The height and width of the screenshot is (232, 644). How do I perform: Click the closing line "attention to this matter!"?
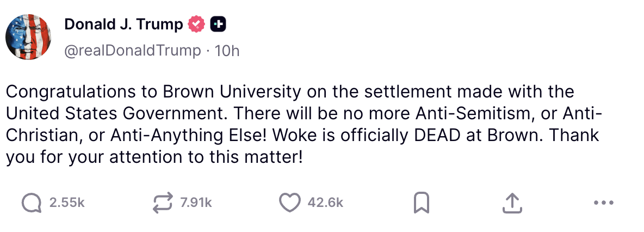207,157
